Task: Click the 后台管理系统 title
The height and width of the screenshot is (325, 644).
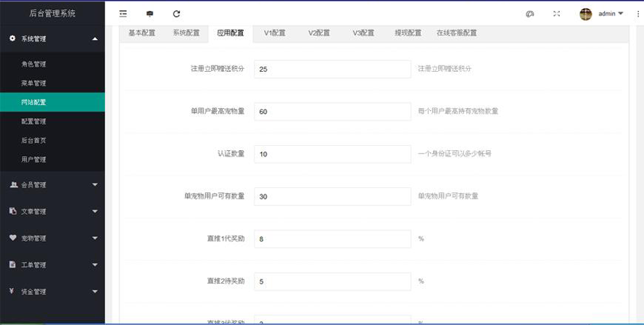Action: point(52,13)
